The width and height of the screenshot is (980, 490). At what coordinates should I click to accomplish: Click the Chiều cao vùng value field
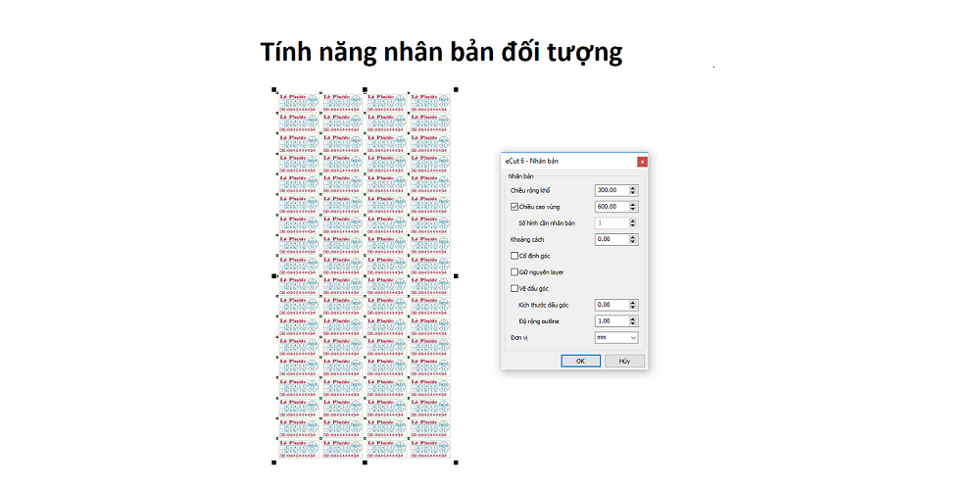pyautogui.click(x=612, y=206)
